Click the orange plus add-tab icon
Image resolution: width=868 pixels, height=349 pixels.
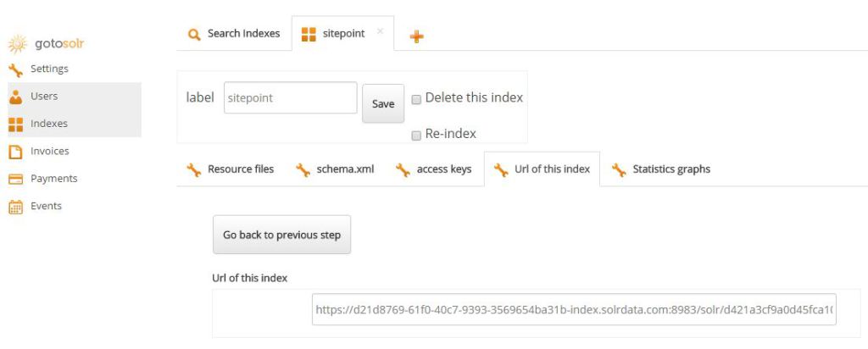point(416,36)
